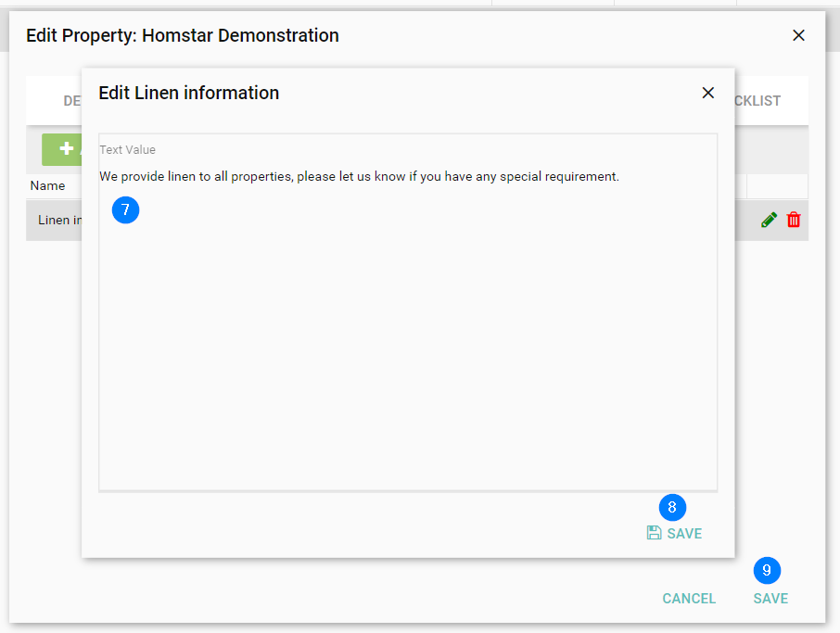840x633 pixels.
Task: Click the linen description sentence text
Action: point(359,176)
